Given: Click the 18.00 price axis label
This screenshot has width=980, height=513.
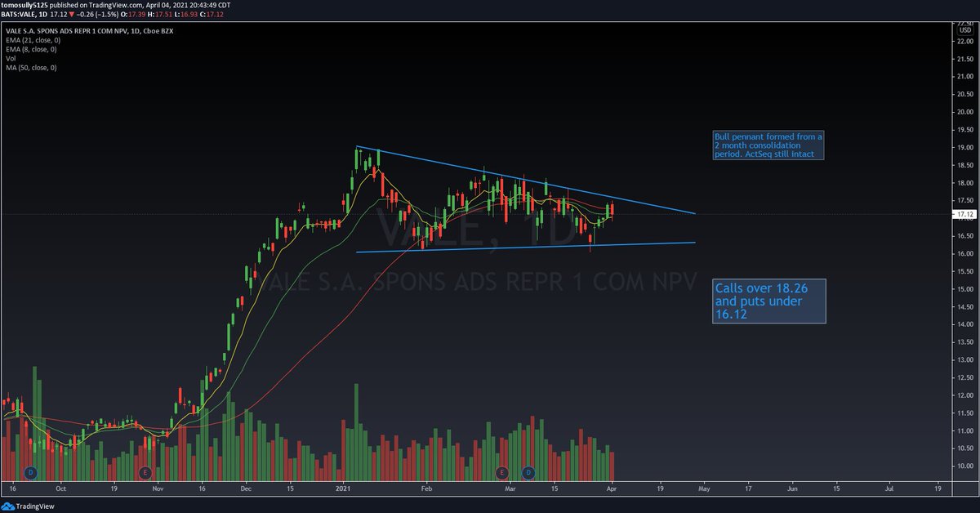Looking at the screenshot, I should click(964, 183).
